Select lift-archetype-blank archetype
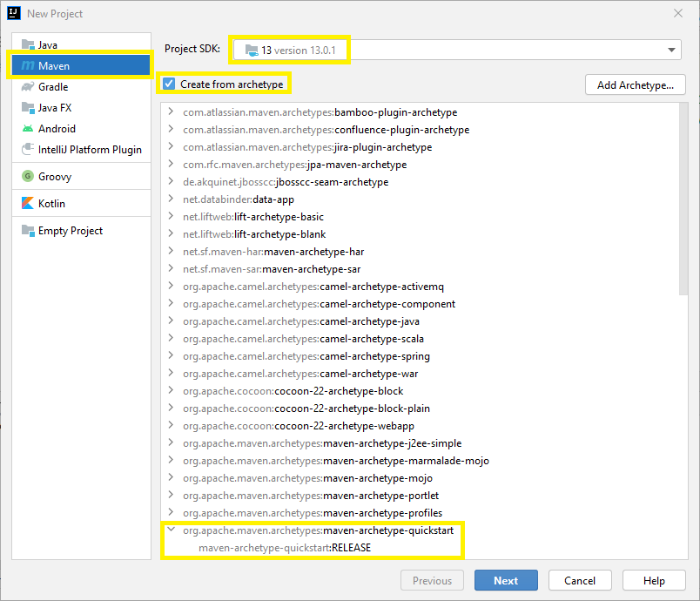 tap(254, 234)
